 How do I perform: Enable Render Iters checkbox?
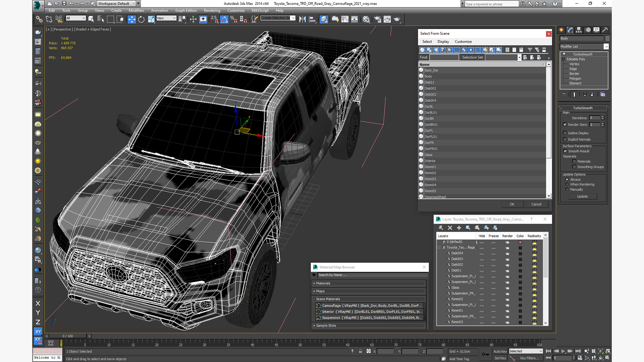[565, 125]
